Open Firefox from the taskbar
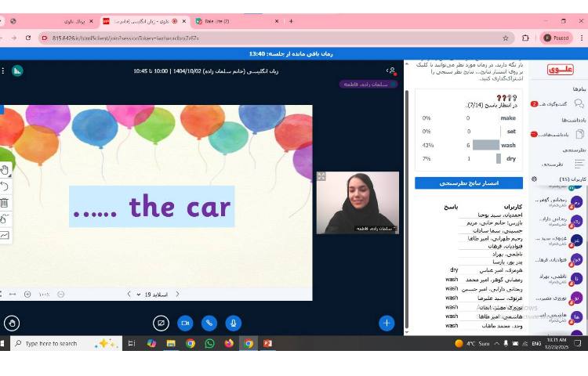This screenshot has height=376, width=588. click(x=229, y=343)
